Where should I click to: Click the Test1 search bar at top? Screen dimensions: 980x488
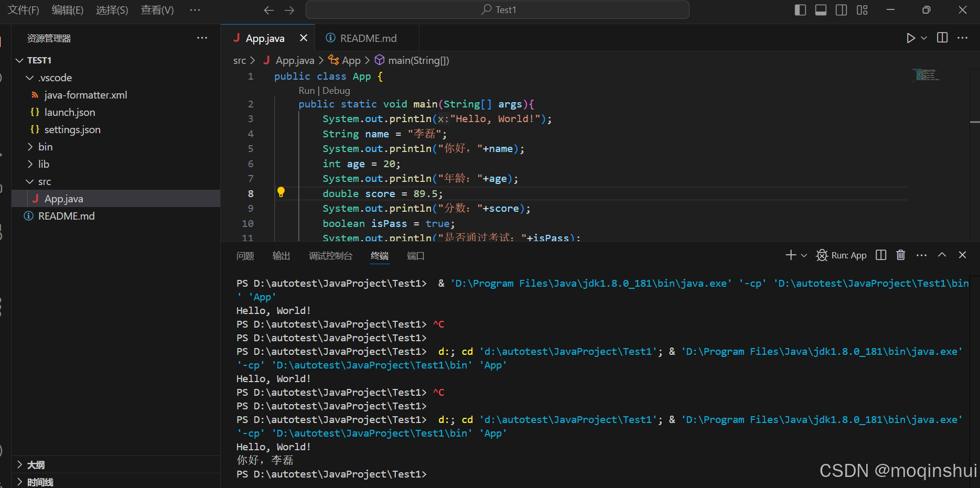(x=497, y=9)
